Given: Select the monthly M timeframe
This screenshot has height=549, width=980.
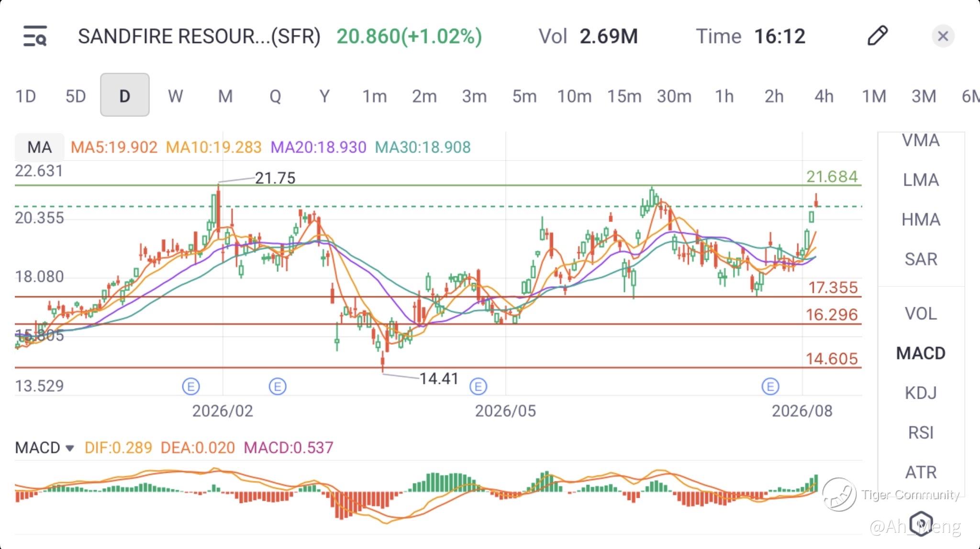Looking at the screenshot, I should click(x=225, y=96).
